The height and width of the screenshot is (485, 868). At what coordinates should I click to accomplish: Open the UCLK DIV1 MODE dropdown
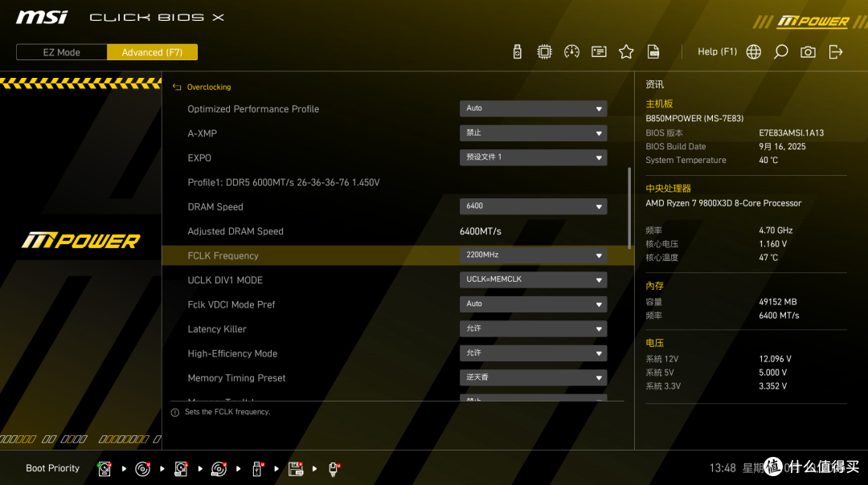(x=533, y=279)
